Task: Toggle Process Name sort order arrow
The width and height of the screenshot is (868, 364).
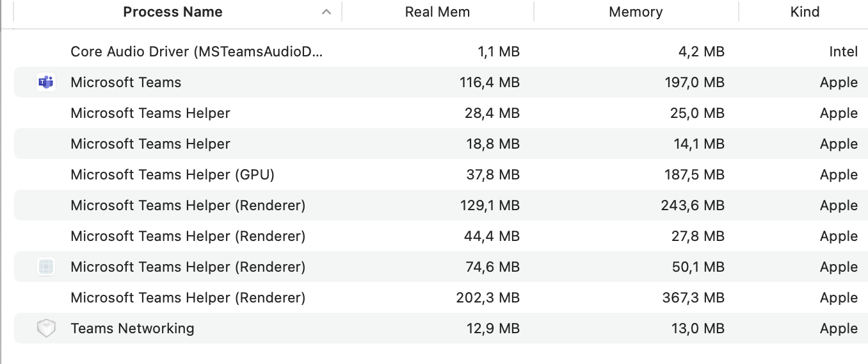Action: (x=326, y=12)
